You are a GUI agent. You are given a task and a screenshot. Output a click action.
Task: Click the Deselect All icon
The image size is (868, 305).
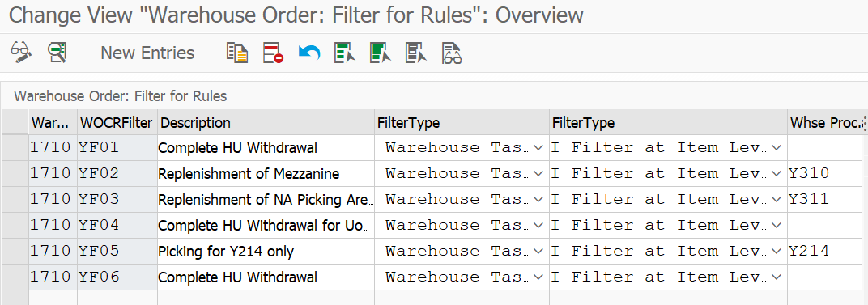pos(415,53)
